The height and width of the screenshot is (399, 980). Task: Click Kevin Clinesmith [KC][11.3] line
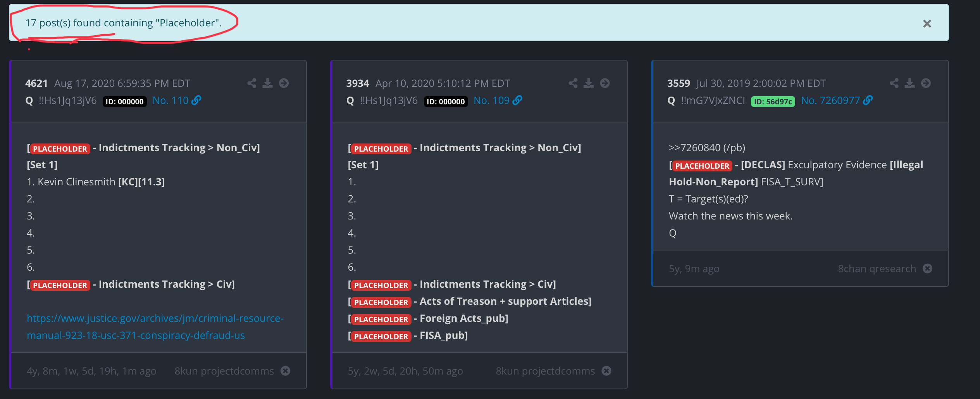96,182
